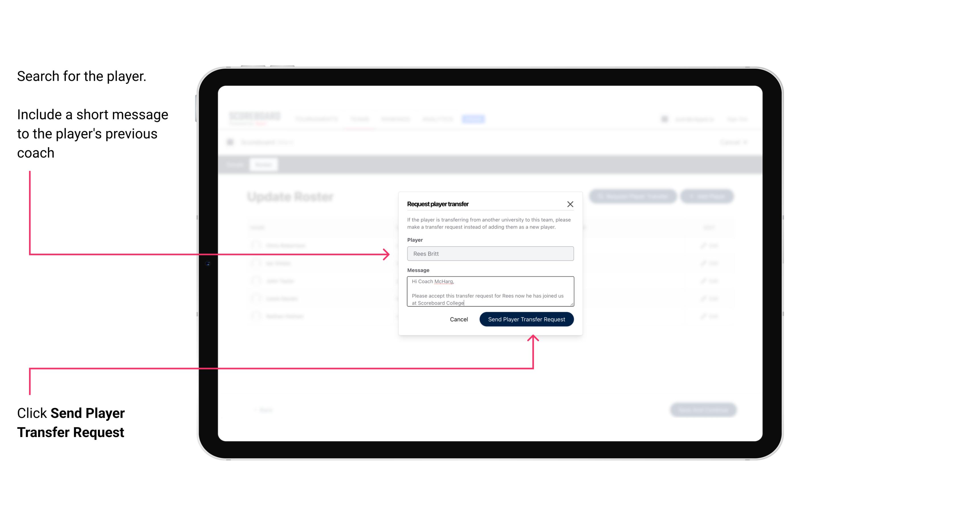
Task: Click the Player name input field
Action: [x=490, y=253]
